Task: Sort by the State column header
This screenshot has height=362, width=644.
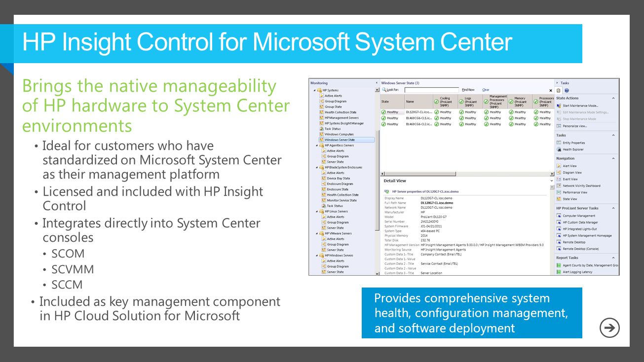Action: click(x=392, y=102)
